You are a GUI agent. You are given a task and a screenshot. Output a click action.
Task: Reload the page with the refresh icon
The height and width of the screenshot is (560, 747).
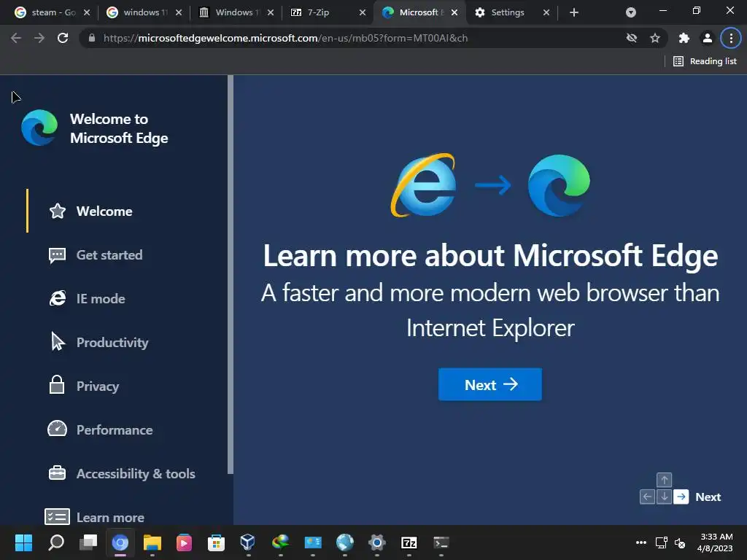click(63, 38)
